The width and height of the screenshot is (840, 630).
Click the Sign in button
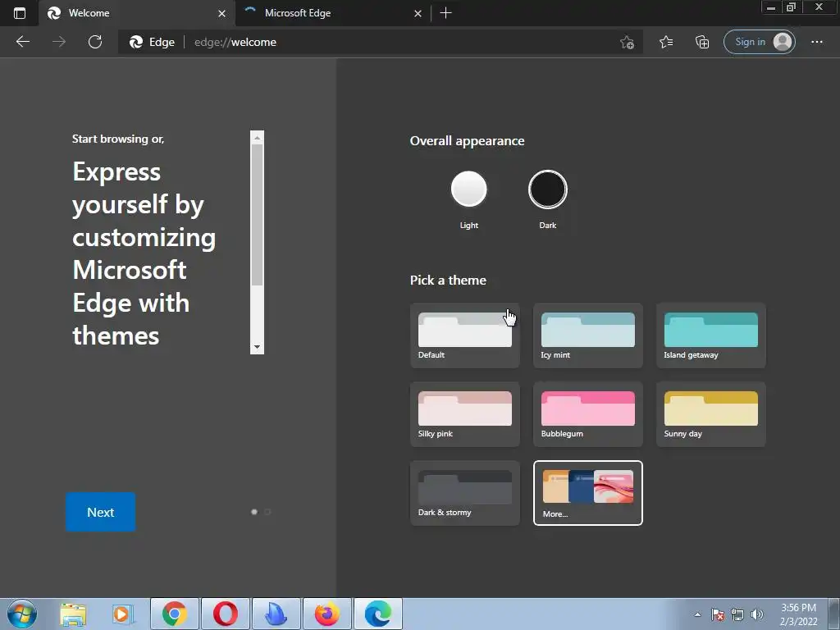coord(759,42)
